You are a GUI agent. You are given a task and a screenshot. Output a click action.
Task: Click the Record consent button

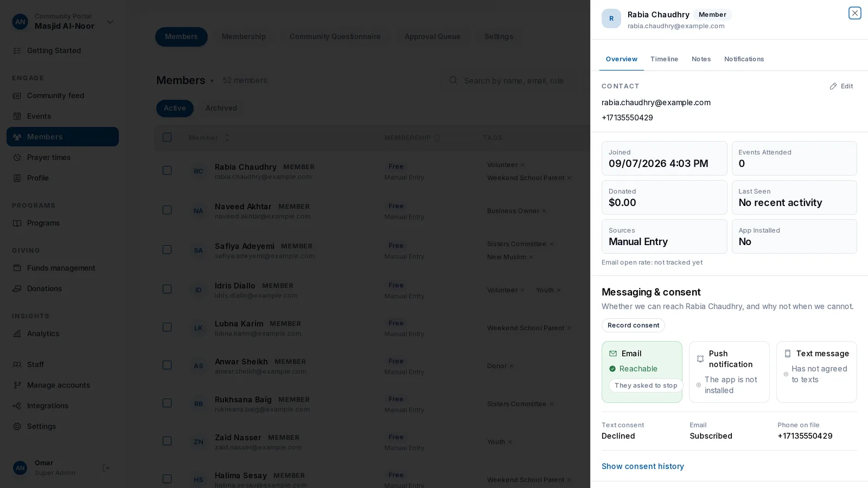(x=633, y=325)
